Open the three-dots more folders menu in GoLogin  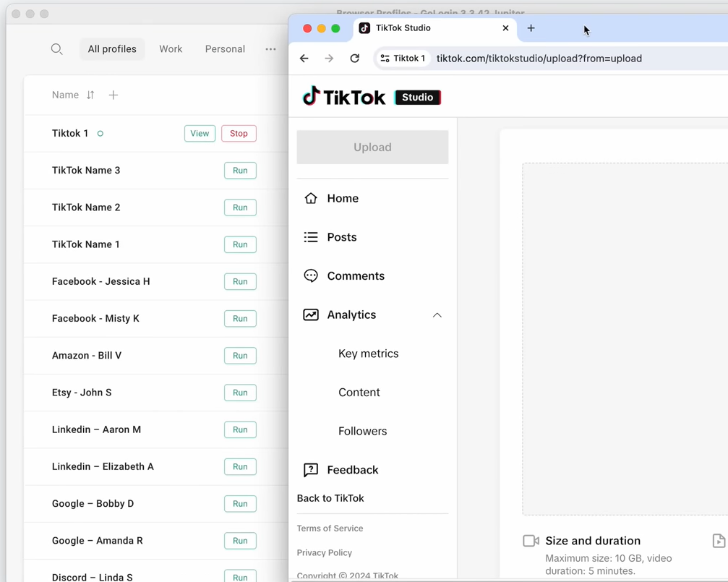pos(270,48)
